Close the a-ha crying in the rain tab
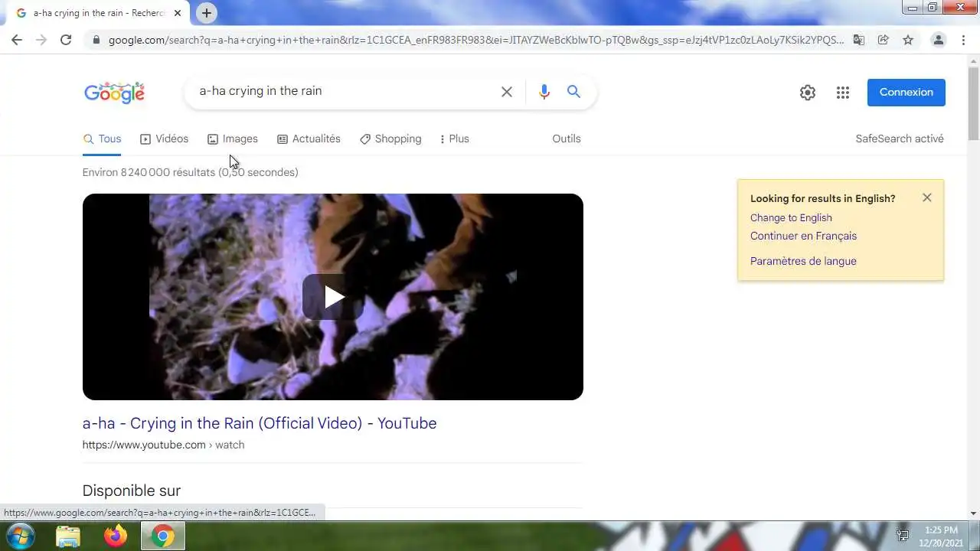Viewport: 980px width, 551px height. (x=178, y=13)
